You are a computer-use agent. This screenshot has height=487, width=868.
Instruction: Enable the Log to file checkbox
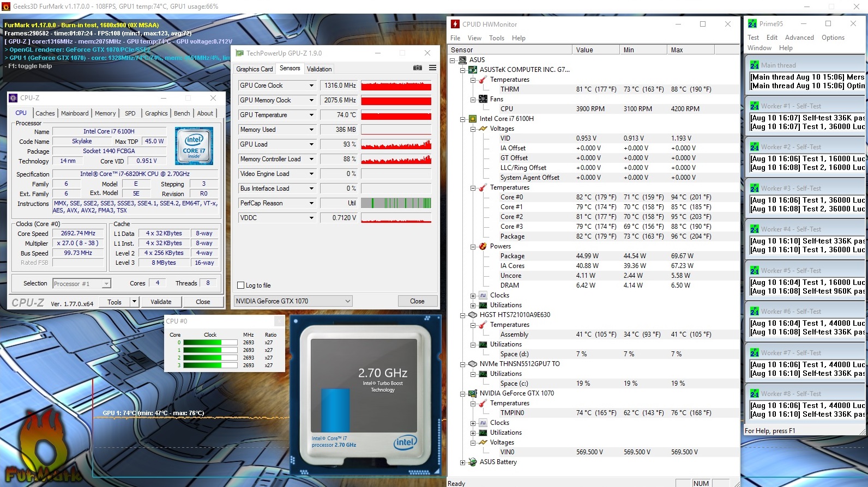point(241,285)
